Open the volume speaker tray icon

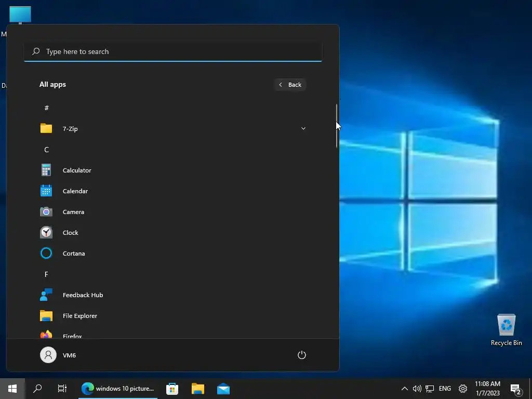(x=417, y=389)
